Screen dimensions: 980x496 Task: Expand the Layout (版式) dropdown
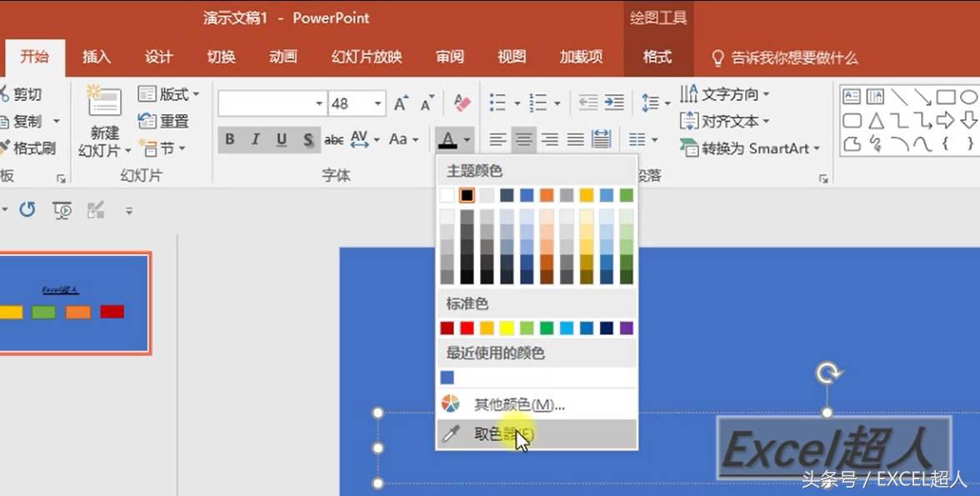tap(168, 94)
